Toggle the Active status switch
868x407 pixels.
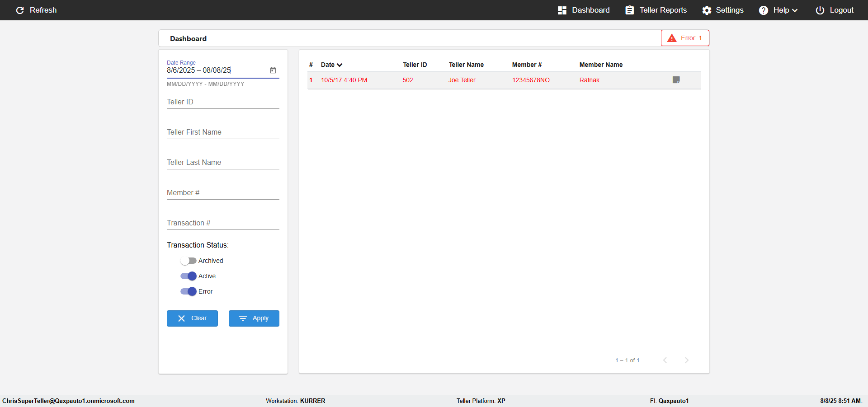188,276
